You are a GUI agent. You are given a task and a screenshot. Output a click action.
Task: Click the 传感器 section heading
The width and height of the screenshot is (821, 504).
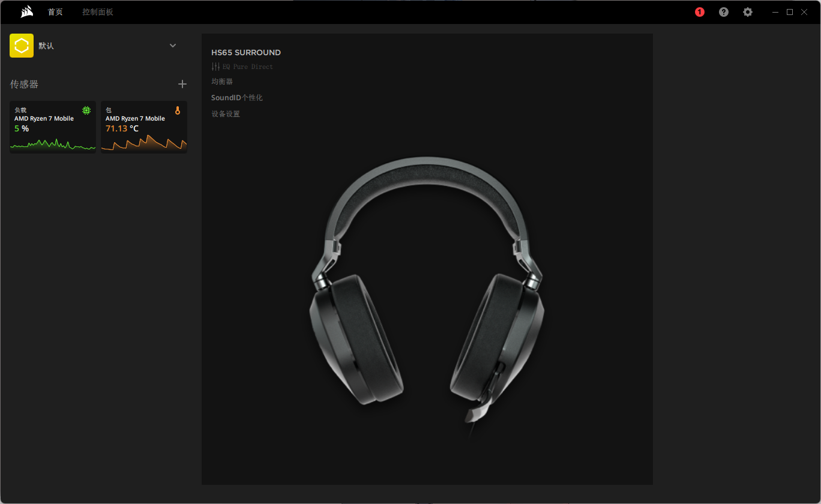(24, 85)
